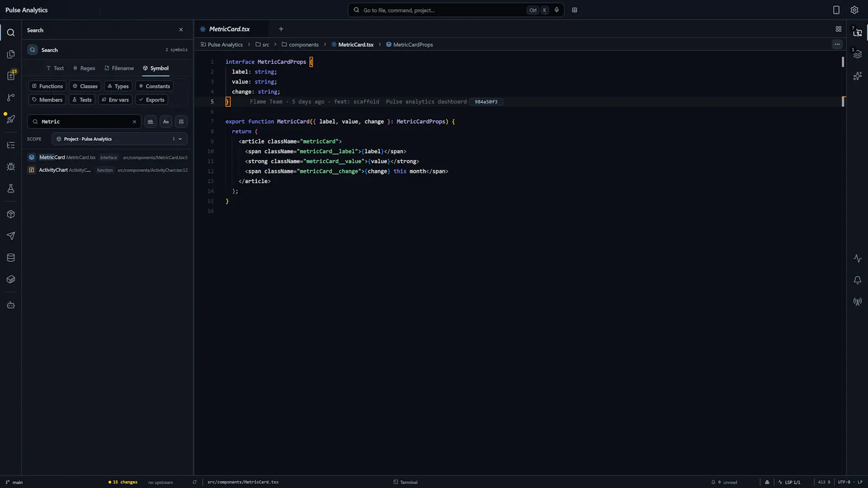This screenshot has width=868, height=488.
Task: Toggle search filter options sliders button
Action: [x=181, y=121]
